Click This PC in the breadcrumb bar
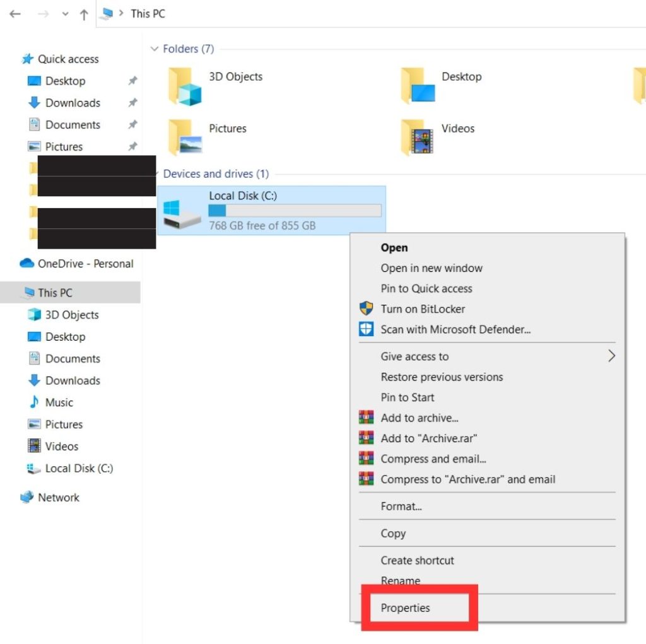Viewport: 646px width, 644px height. [147, 14]
